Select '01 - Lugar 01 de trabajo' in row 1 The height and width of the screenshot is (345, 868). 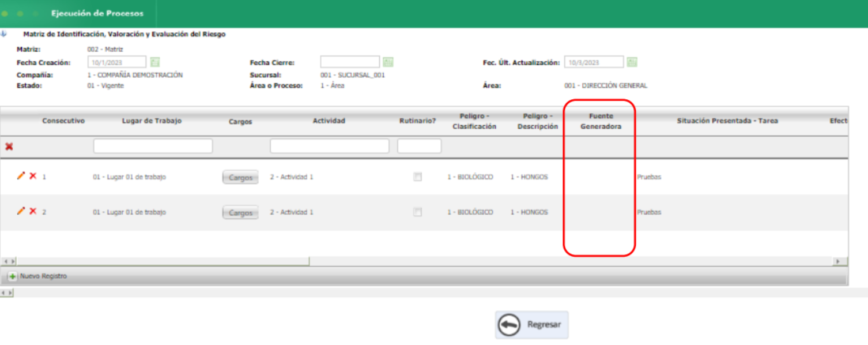(129, 177)
